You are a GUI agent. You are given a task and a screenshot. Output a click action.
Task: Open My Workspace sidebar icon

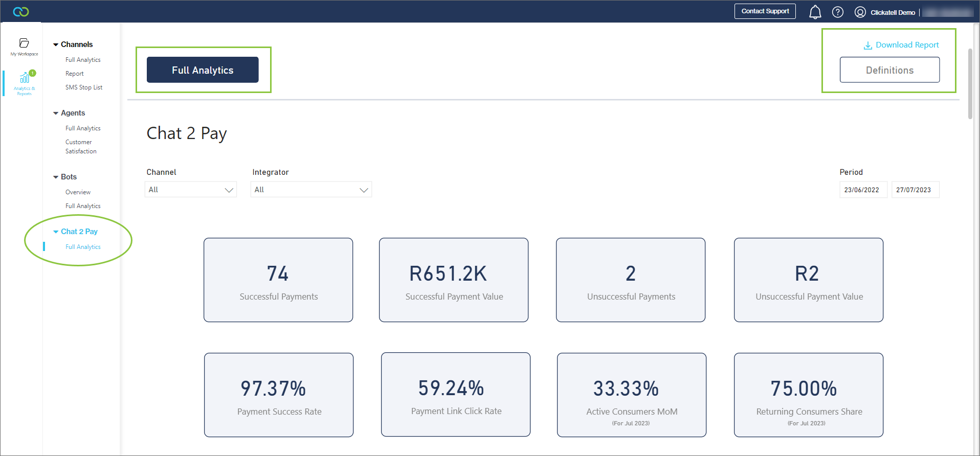[24, 47]
